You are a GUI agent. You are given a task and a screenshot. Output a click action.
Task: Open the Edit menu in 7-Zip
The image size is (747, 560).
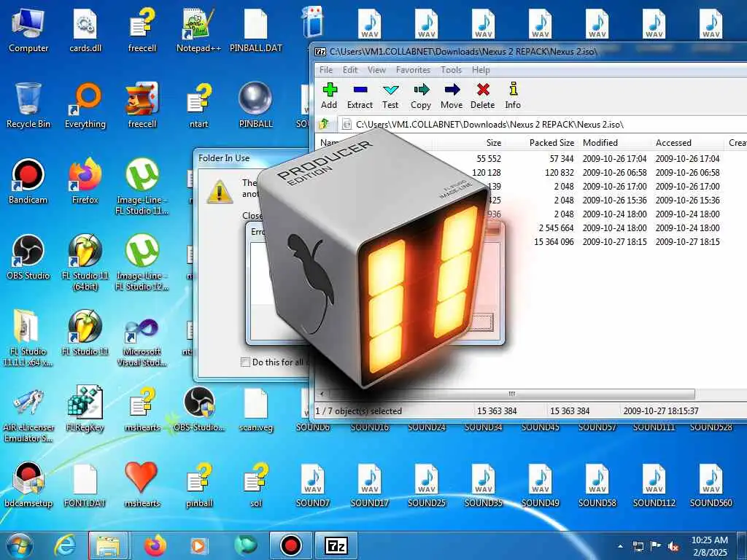coord(350,69)
